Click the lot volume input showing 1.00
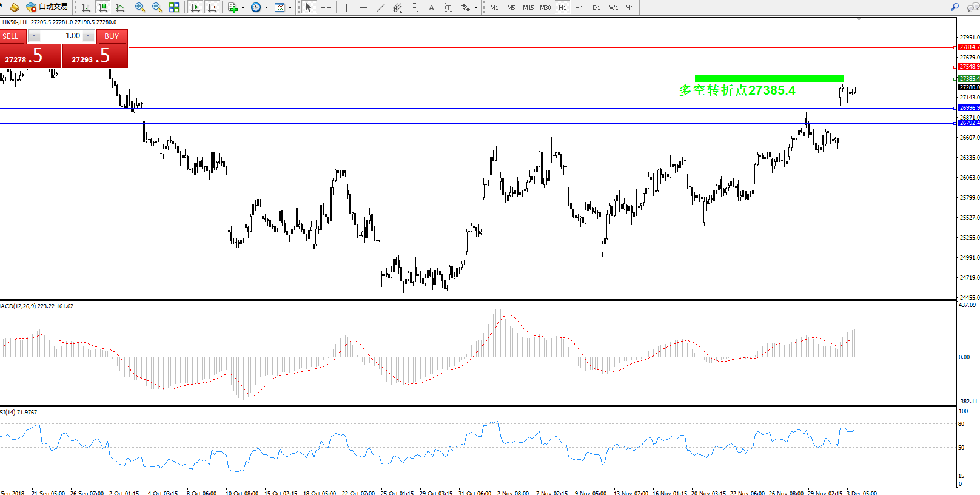The width and height of the screenshot is (980, 495). pos(61,36)
